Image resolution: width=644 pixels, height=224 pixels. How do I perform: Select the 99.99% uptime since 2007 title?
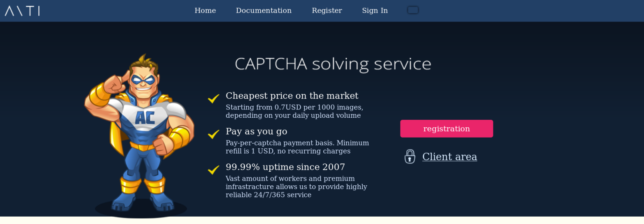coord(285,167)
